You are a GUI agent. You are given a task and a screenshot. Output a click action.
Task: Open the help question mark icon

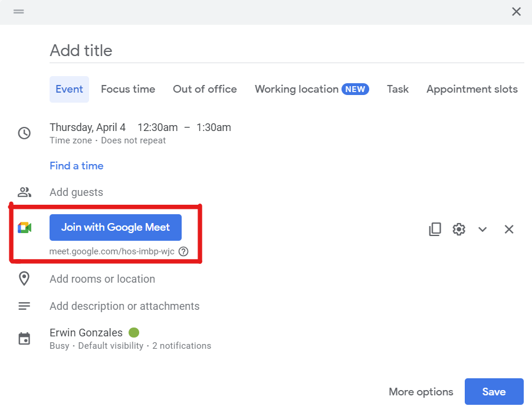[183, 251]
